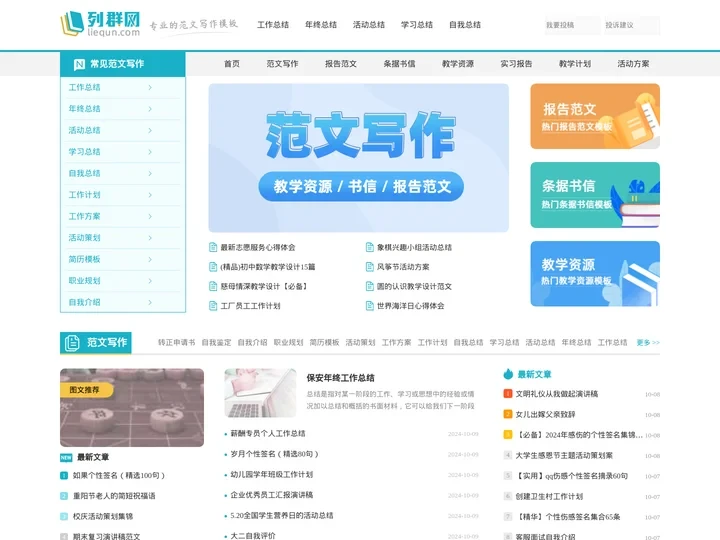Viewport: 720px width, 540px height.
Task: Click rank 5 badge beside qq伤感个性签名摘录60句
Action: [x=508, y=476]
